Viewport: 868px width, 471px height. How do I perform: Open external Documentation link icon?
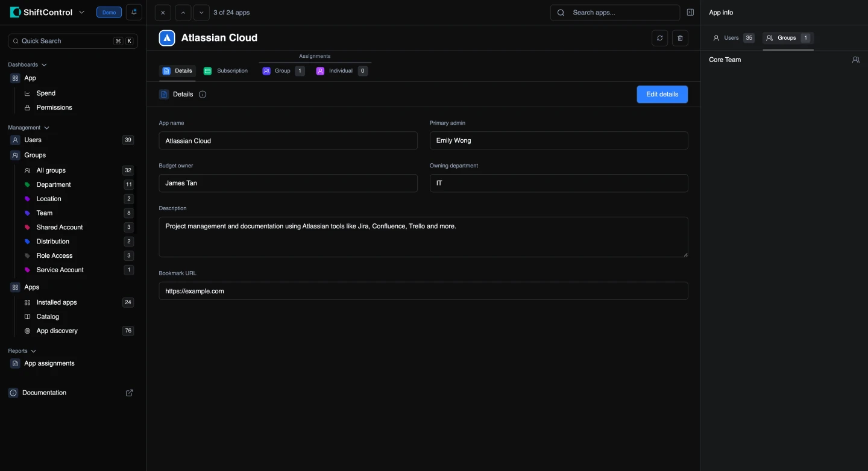[129, 393]
